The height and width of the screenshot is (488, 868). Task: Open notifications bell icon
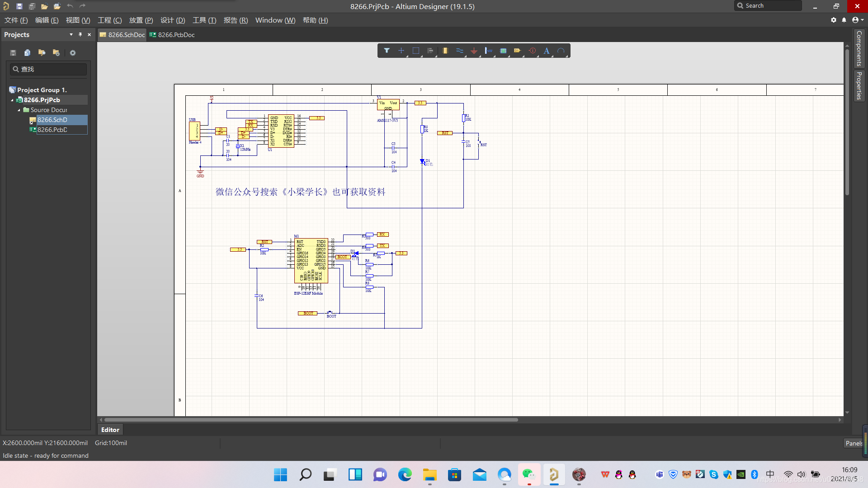[844, 20]
